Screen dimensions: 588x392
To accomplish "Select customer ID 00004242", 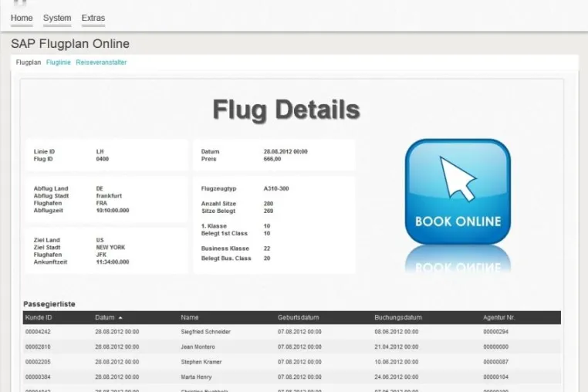I will tap(38, 332).
